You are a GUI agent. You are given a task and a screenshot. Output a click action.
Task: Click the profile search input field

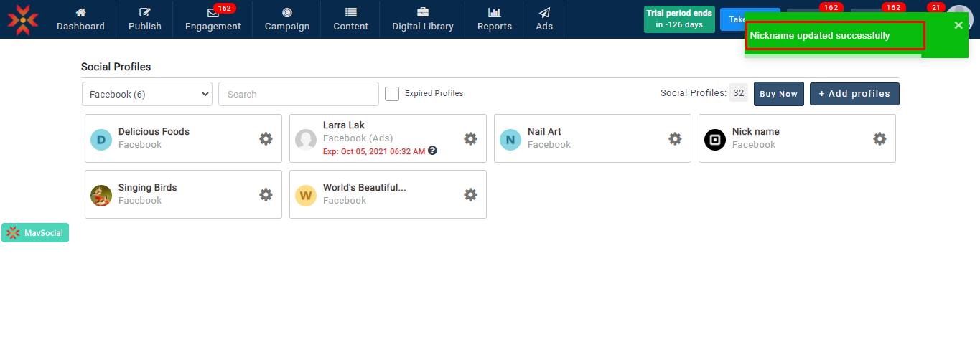point(298,94)
